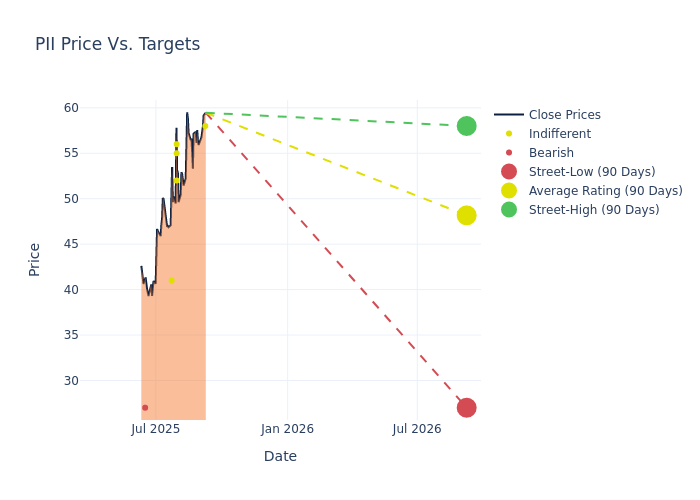Click Average Rating (90 Days) legend item
Viewport: 700px width, 500px height.
click(605, 191)
